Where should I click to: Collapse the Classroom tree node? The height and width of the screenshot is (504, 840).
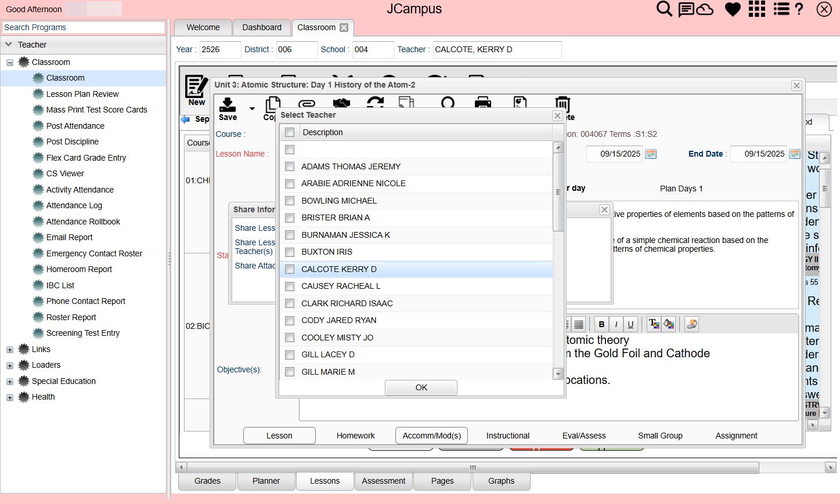(x=10, y=63)
